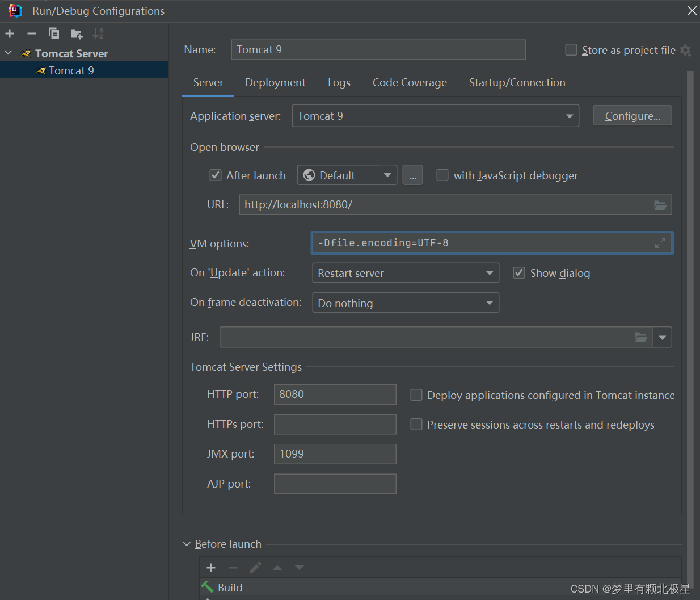Close the Run/Debug Configurations dialog
Image resolution: width=700 pixels, height=600 pixels.
692,11
